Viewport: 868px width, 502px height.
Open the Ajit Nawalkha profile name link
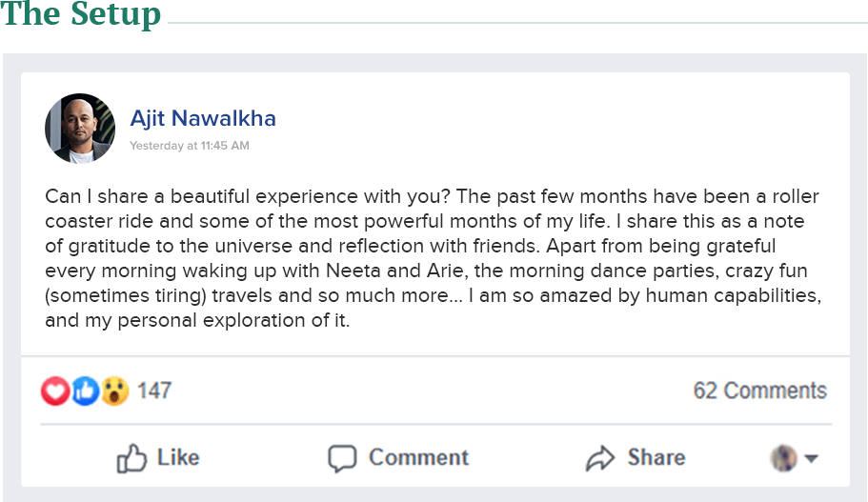tap(203, 118)
